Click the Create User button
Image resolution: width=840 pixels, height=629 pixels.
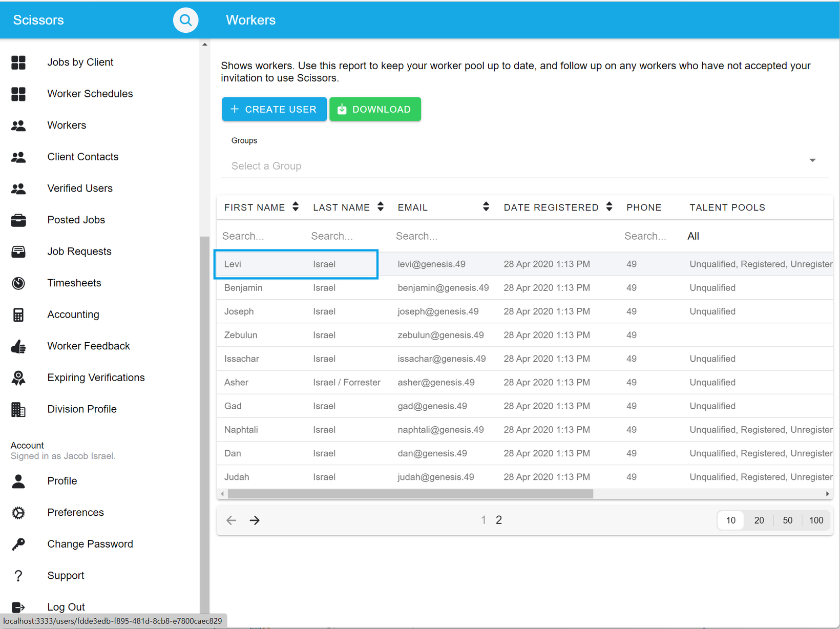pos(274,109)
